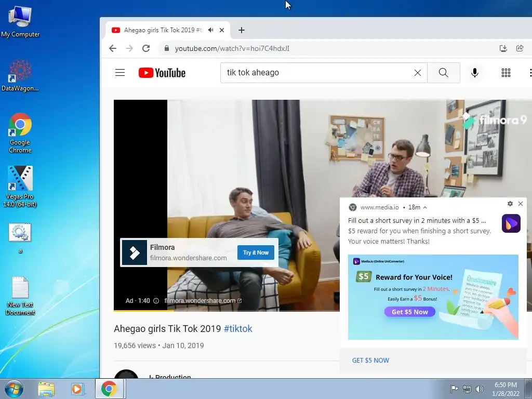
Task: Click the share page icon in address bar
Action: tap(520, 48)
